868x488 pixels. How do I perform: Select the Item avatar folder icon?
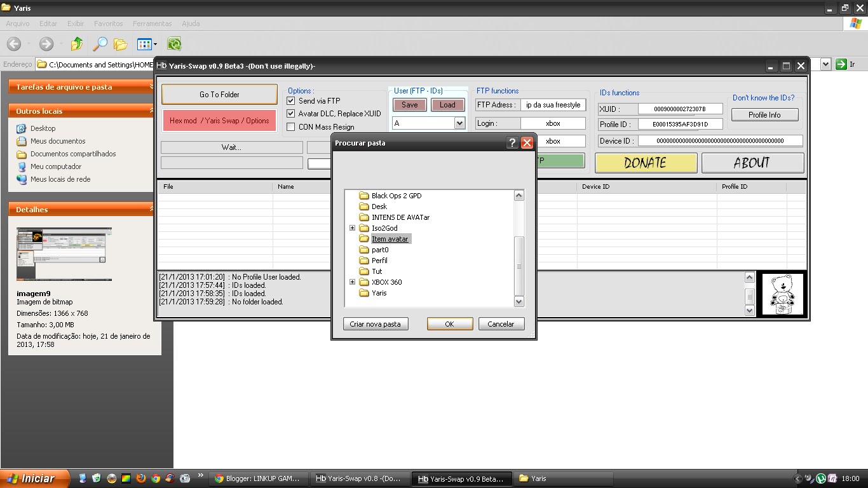point(364,239)
